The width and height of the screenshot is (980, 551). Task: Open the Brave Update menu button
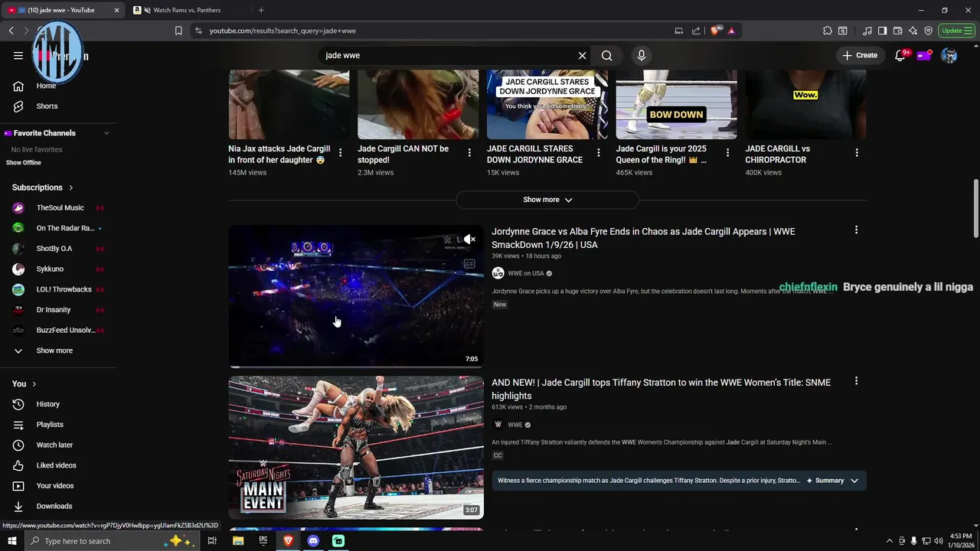(x=957, y=31)
